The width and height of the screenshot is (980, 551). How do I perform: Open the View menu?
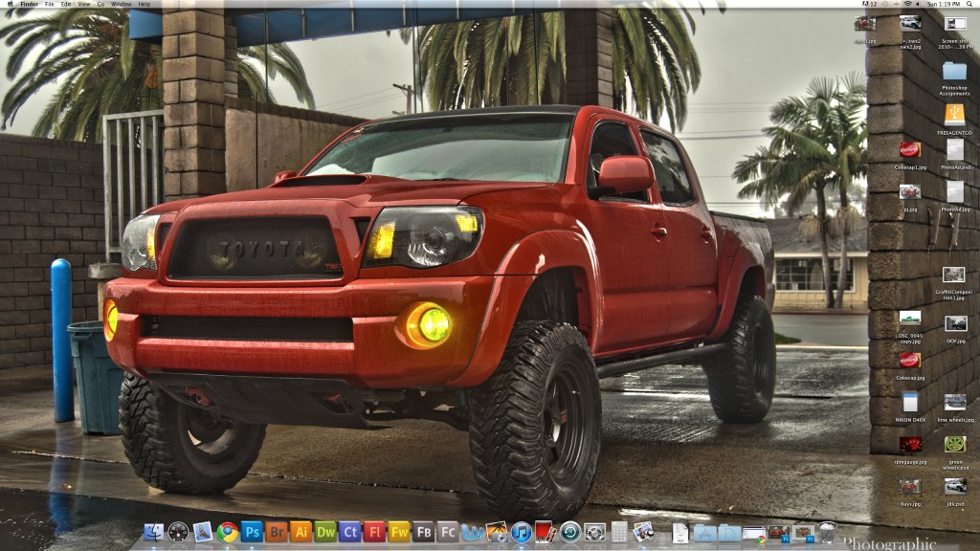click(84, 4)
